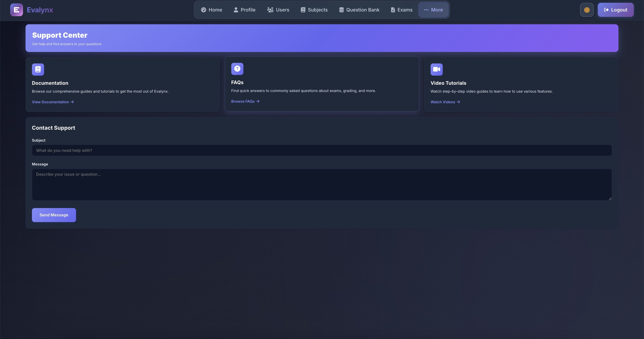Click the Video Tutorials camera icon
The height and width of the screenshot is (339, 644).
(436, 69)
